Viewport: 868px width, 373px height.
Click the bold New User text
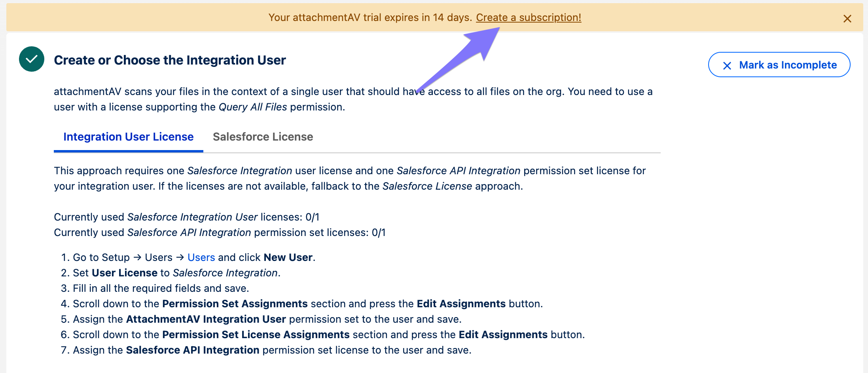click(288, 257)
